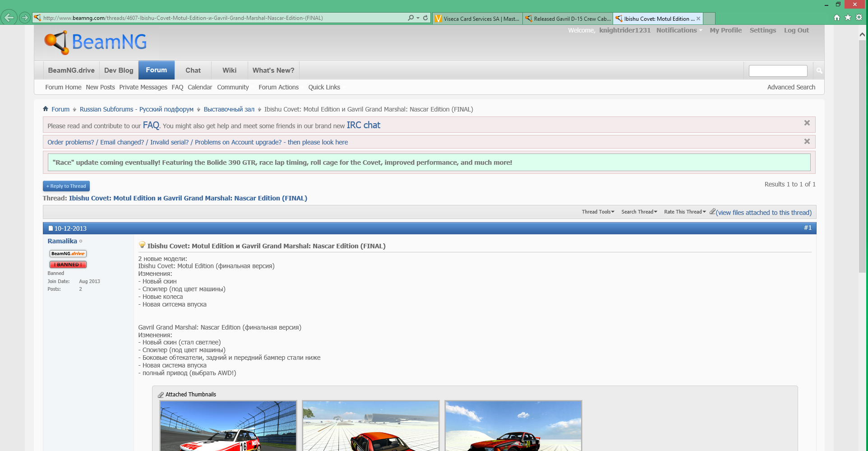
Task: Click Attached Thumbnails paperclip icon
Action: tap(161, 395)
